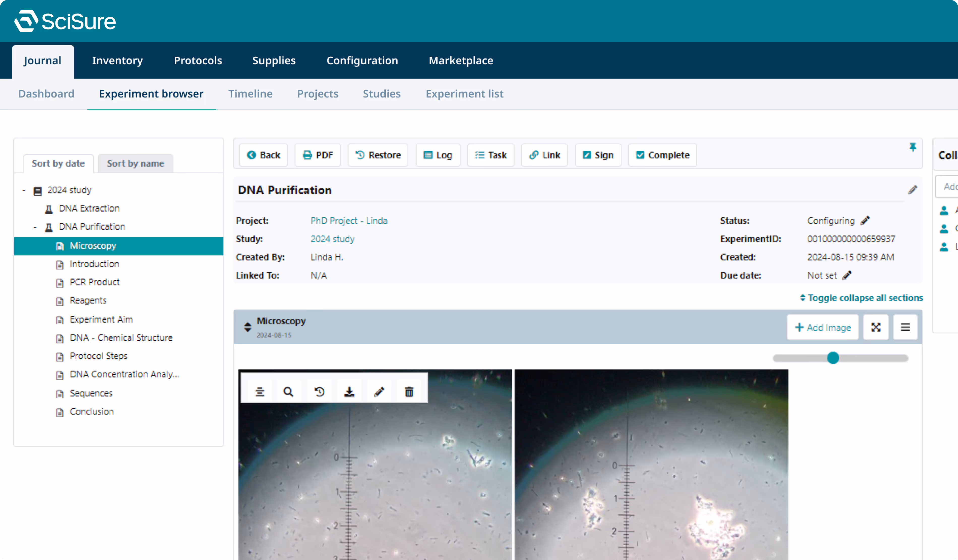
Task: Click the second microscopy image
Action: [651, 465]
